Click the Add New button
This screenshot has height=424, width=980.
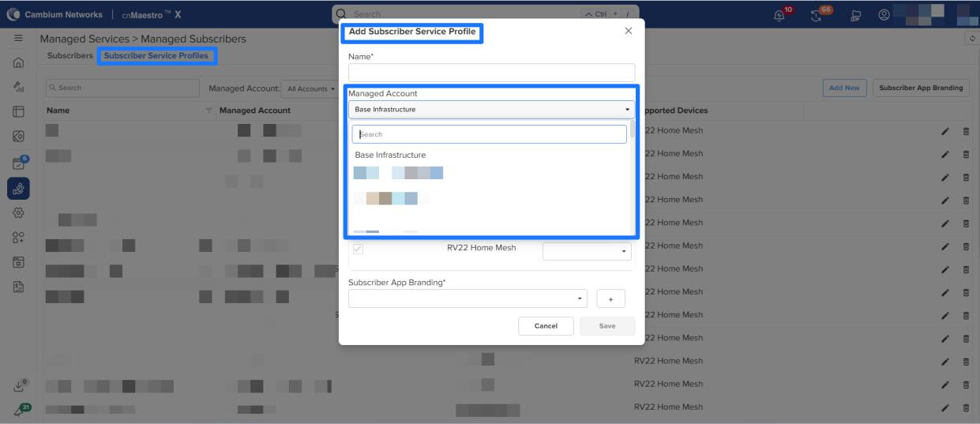click(844, 88)
